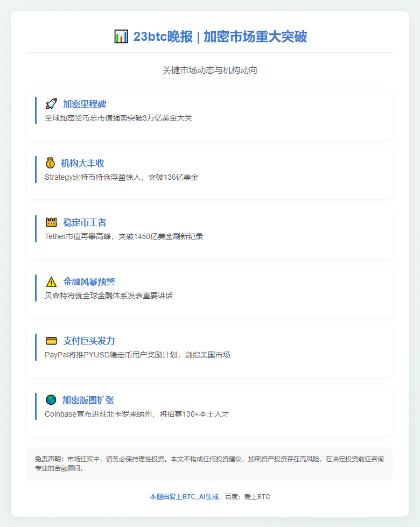Image resolution: width=420 pixels, height=527 pixels.
Task: Click the heading 加密版图扩张
Action: click(x=88, y=400)
